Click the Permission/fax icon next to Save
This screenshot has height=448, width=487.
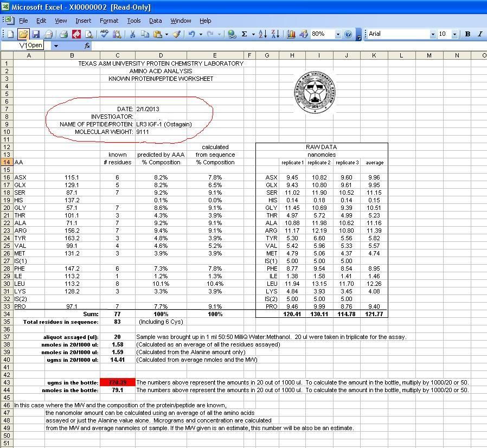pos(48,34)
